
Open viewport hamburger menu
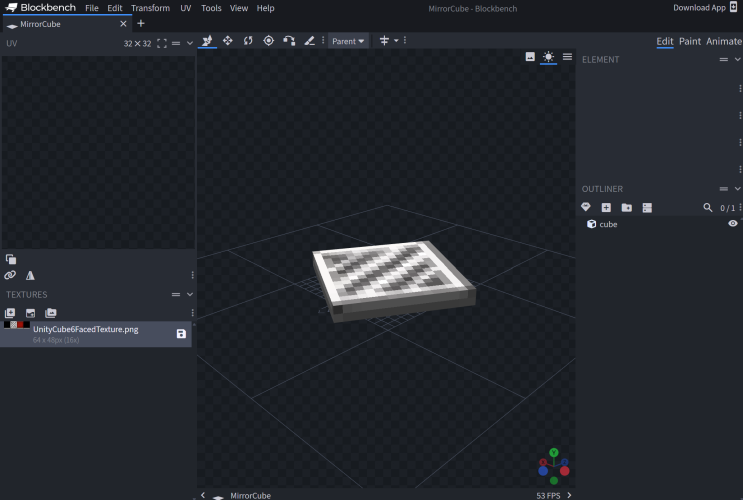(x=567, y=57)
